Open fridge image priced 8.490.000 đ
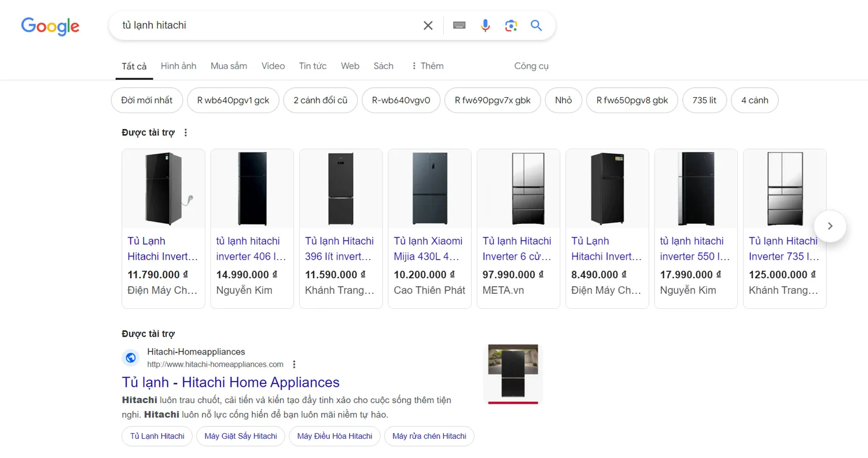This screenshot has width=868, height=458. pos(607,189)
